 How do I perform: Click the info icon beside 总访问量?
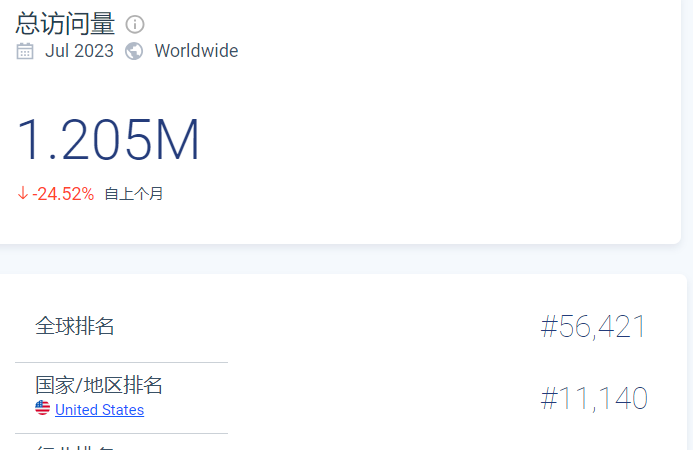[x=135, y=24]
